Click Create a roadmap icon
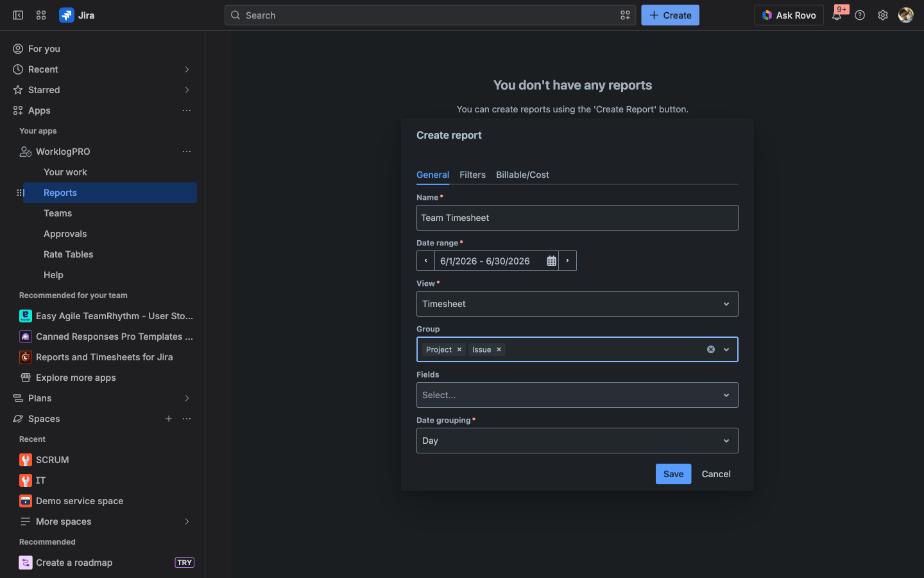Screen dimensions: 924x578 (26, 563)
